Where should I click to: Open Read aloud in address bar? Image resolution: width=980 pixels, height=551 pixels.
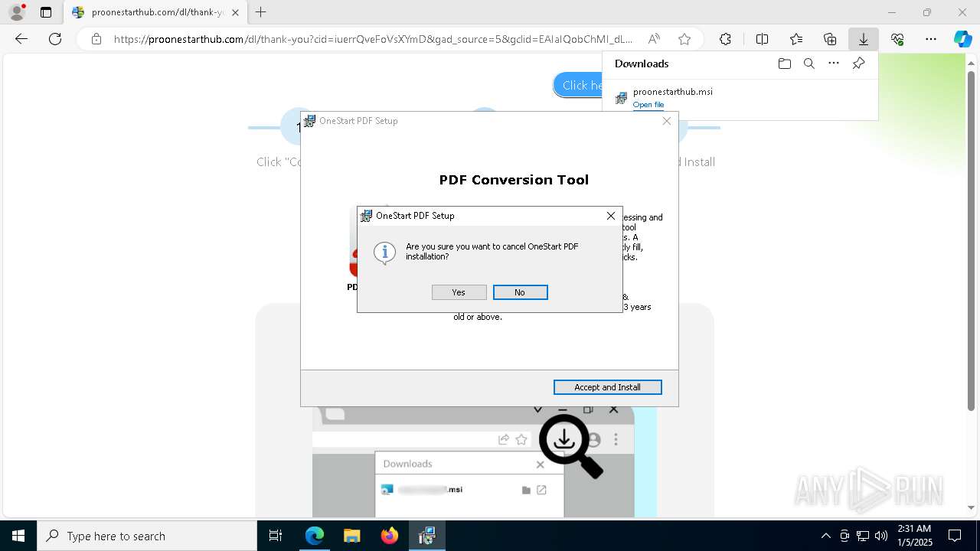pos(654,39)
